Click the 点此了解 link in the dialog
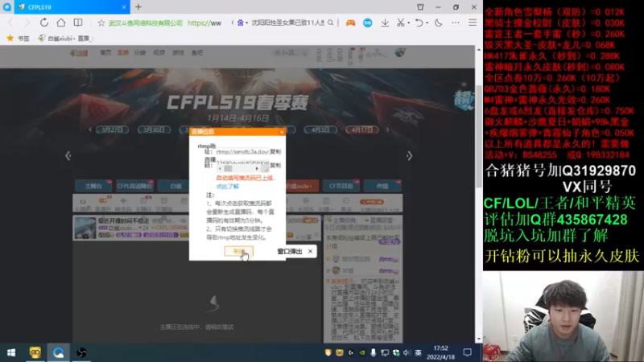 (x=228, y=187)
